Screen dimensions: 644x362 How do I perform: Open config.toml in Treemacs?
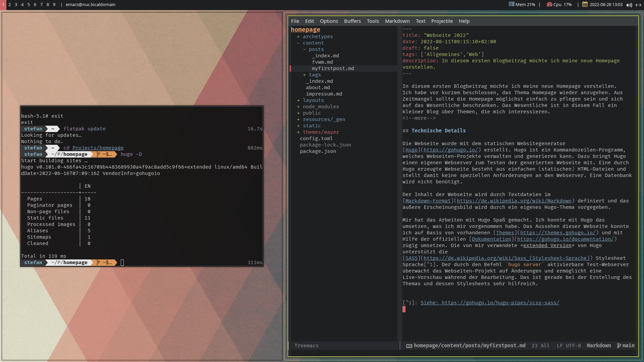tap(316, 138)
